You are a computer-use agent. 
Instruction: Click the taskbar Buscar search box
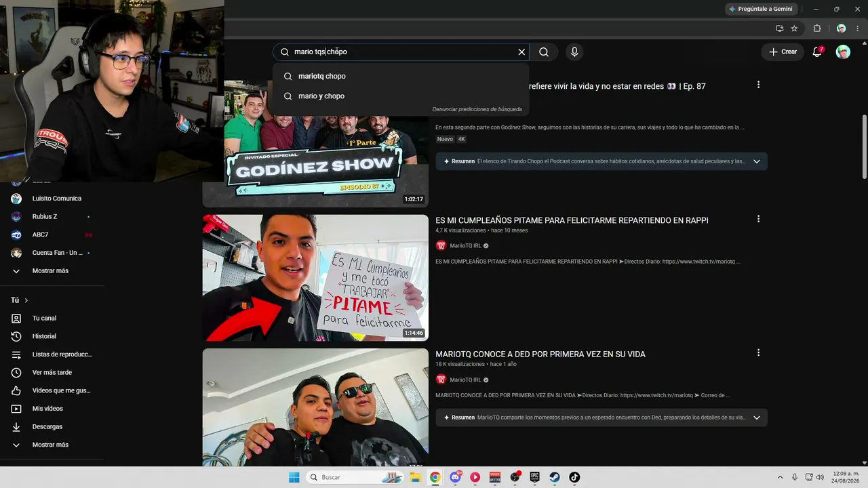pos(354,477)
